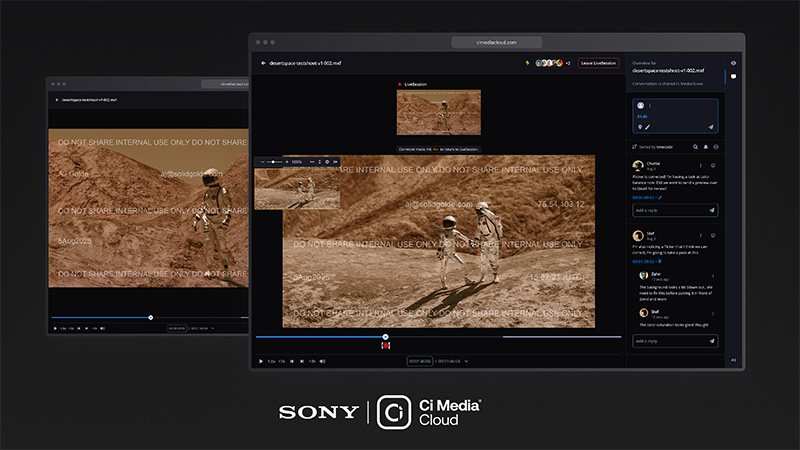Click the green lightning bolt icon
Screen dimensions: 800x450
point(527,63)
